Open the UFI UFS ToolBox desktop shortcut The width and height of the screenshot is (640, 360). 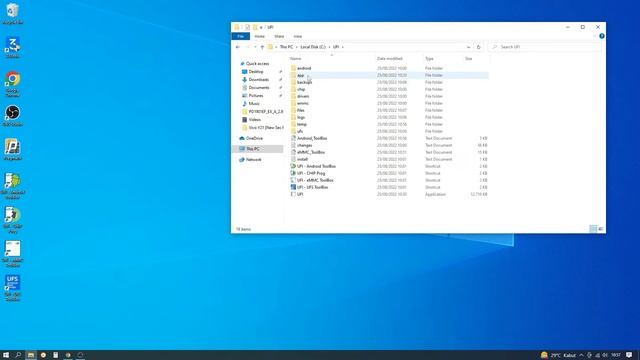point(13,288)
